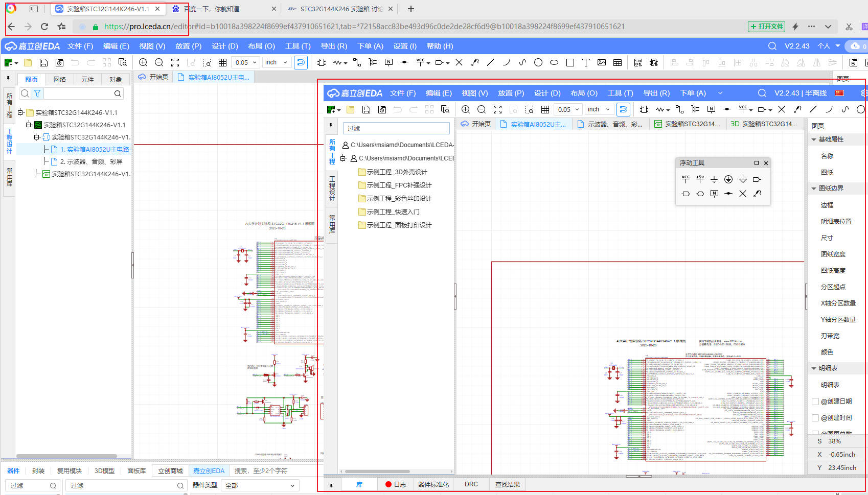Open the 立创商城 library source
Image resolution: width=868 pixels, height=495 pixels.
(x=170, y=470)
